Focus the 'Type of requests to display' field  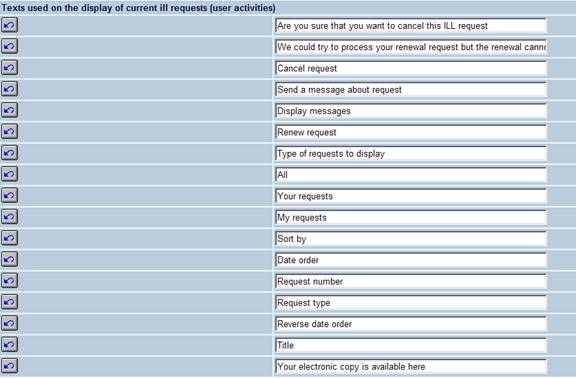[411, 154]
